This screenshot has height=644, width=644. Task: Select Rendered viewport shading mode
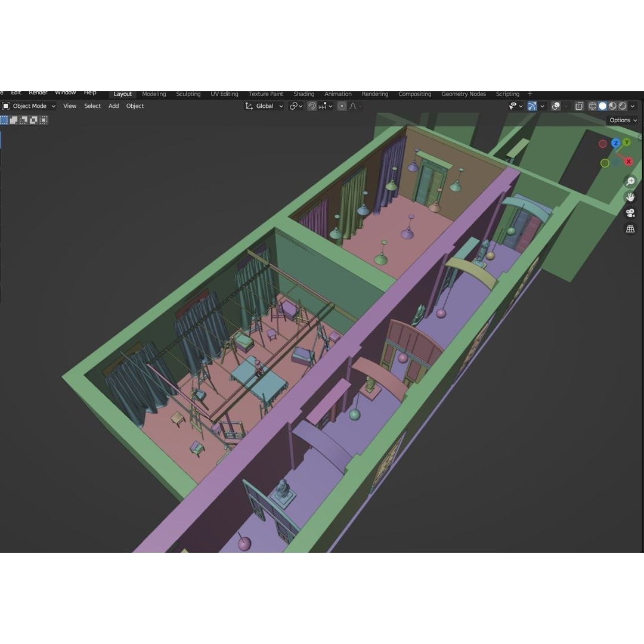[623, 106]
